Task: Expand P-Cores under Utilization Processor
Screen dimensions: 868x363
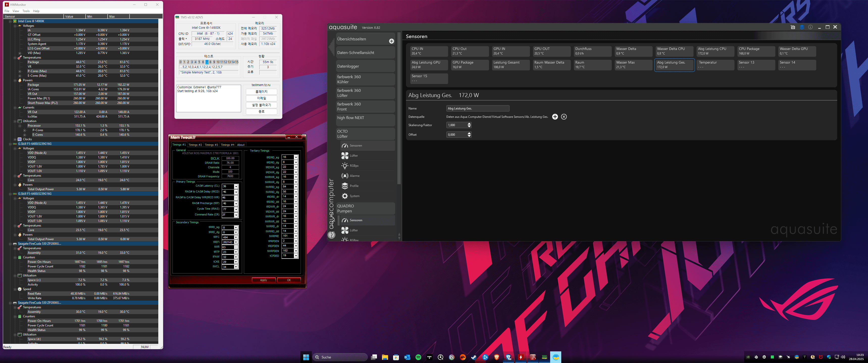Action: pyautogui.click(x=24, y=130)
